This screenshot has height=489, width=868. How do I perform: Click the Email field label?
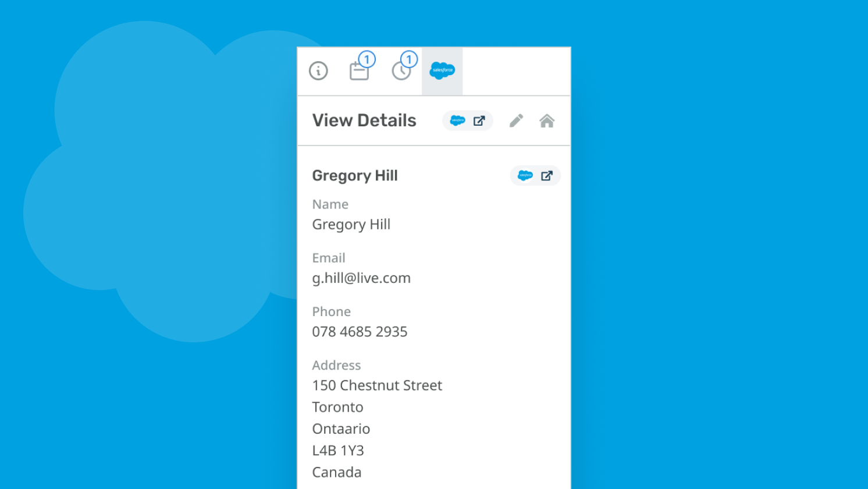[329, 257]
